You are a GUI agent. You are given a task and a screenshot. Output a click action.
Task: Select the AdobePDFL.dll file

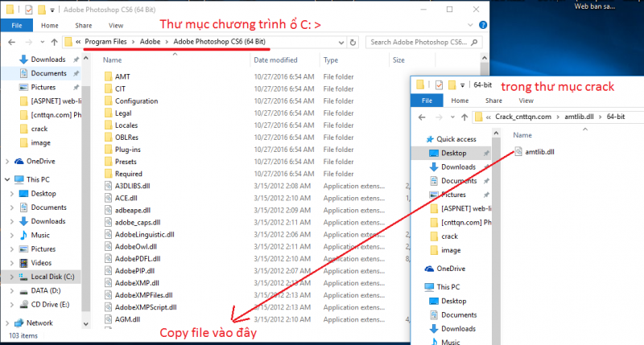tap(138, 259)
